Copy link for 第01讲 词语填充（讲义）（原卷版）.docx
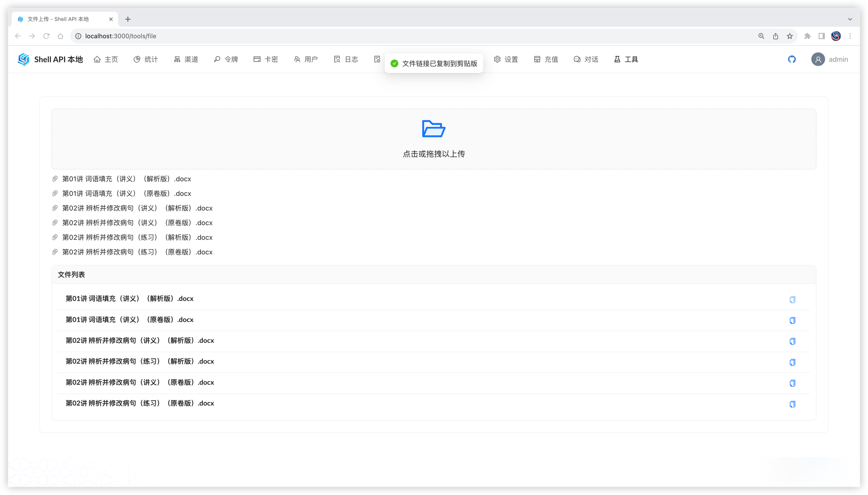868x495 pixels. (792, 321)
